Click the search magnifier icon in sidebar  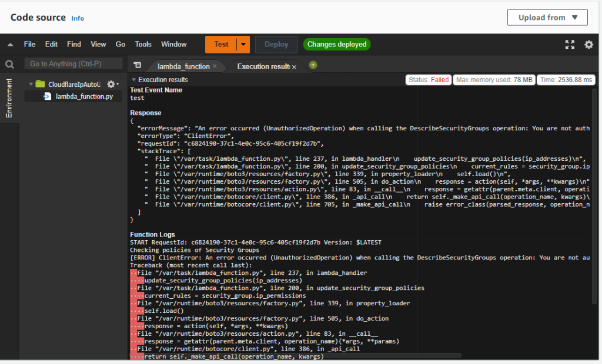click(9, 64)
